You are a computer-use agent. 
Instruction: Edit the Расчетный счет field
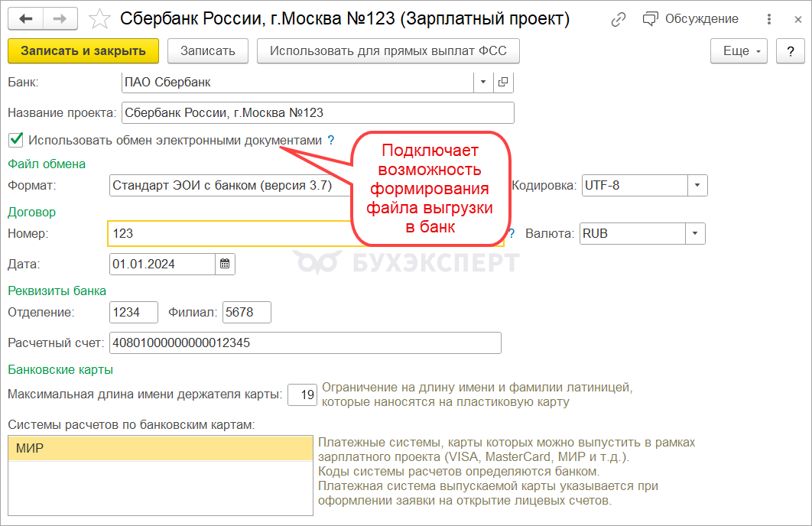tap(305, 343)
